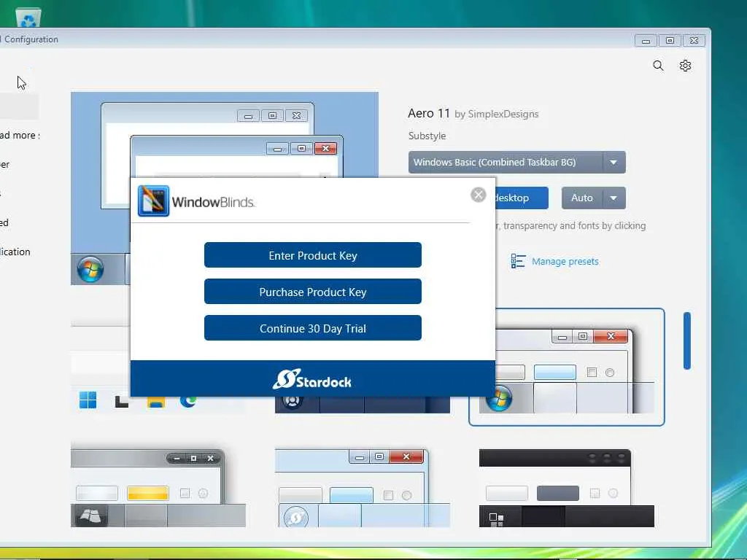Close the Configuration window

[x=694, y=41]
